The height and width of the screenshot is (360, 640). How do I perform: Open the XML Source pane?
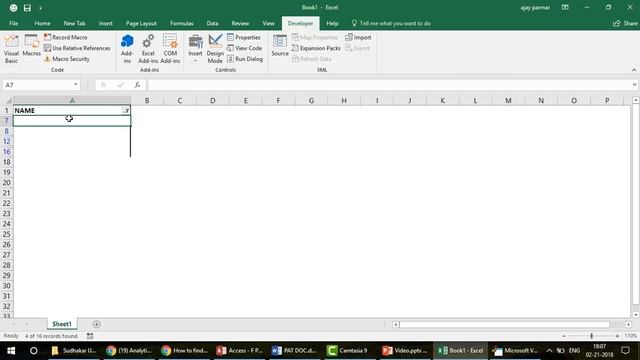pyautogui.click(x=280, y=45)
